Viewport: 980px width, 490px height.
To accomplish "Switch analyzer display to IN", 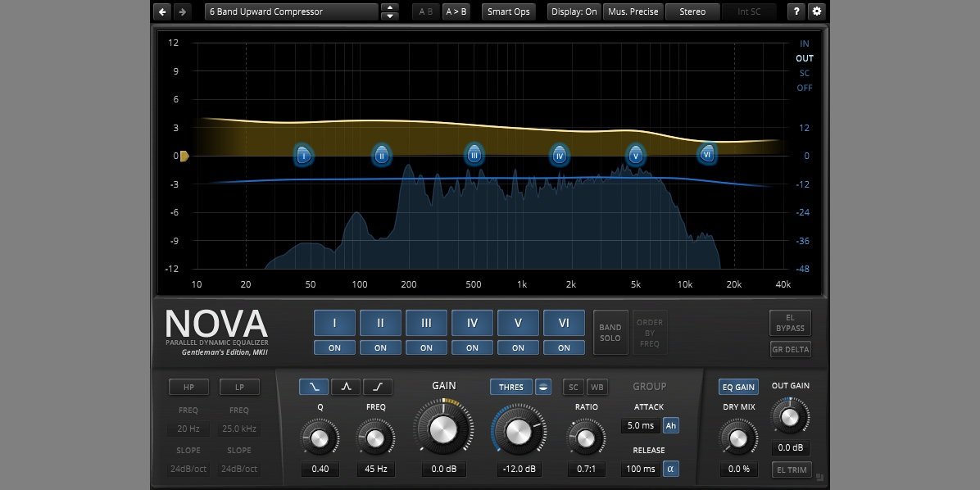I will [805, 43].
